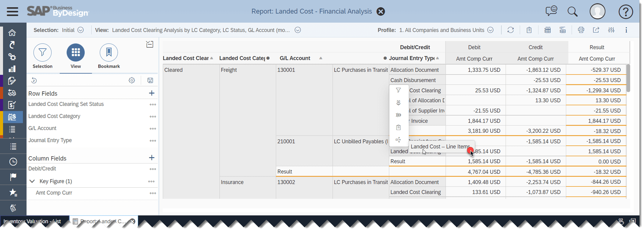This screenshot has width=644, height=232.
Task: Click the double down chevron context icon
Action: tap(398, 103)
